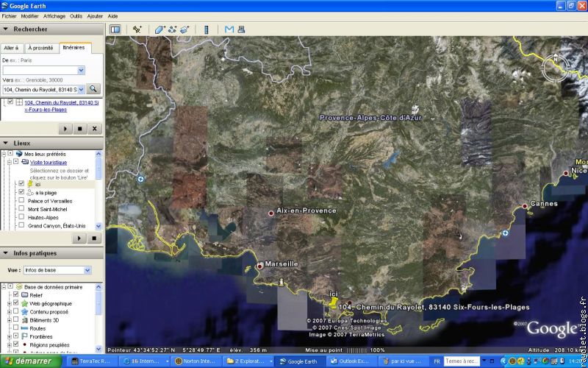Click the magnifier search button

(93, 89)
